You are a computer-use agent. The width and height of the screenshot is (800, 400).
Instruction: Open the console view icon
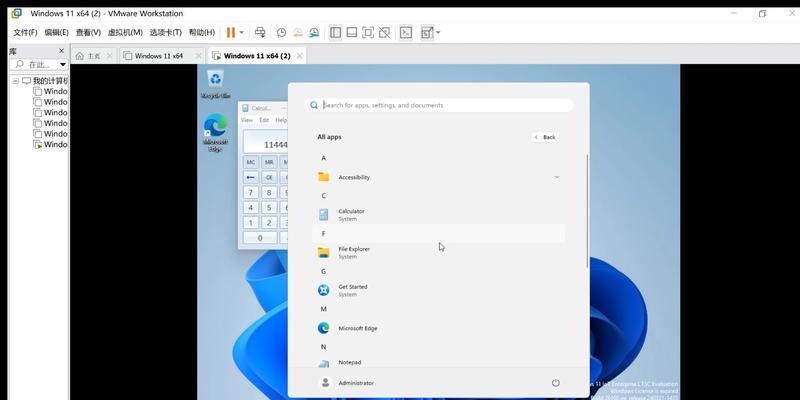pyautogui.click(x=406, y=33)
